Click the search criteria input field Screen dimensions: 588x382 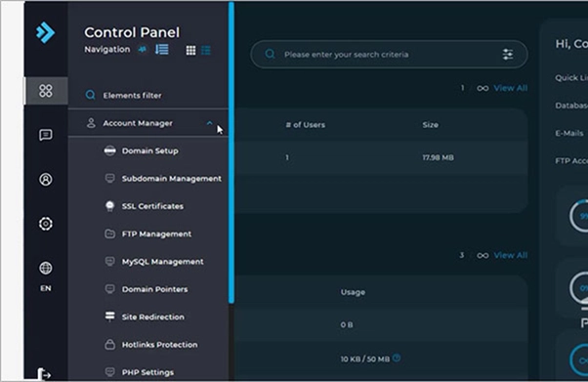click(390, 55)
